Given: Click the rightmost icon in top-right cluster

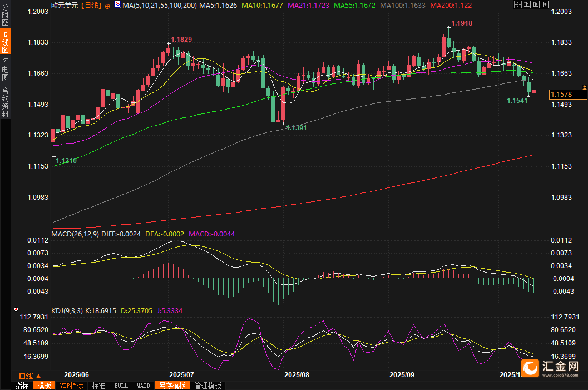Looking at the screenshot, I should (x=544, y=4).
